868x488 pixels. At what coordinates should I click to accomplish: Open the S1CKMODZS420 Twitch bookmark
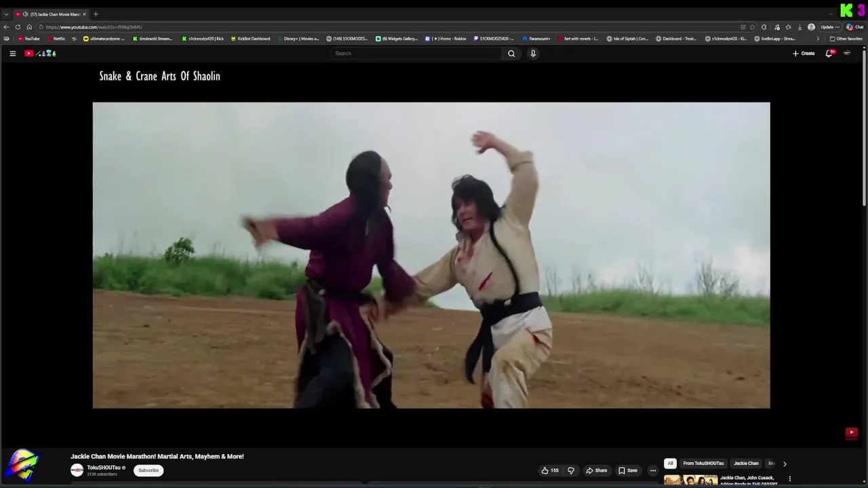(x=493, y=39)
